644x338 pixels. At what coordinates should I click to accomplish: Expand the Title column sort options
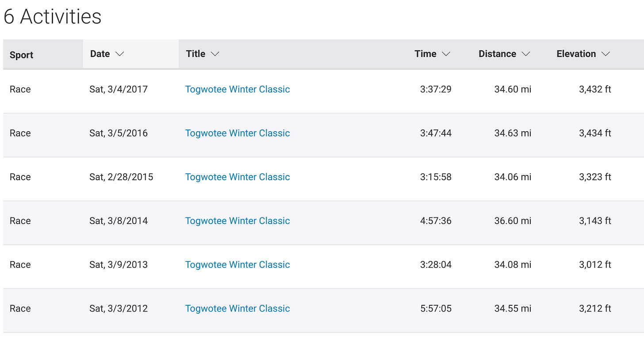tap(215, 54)
